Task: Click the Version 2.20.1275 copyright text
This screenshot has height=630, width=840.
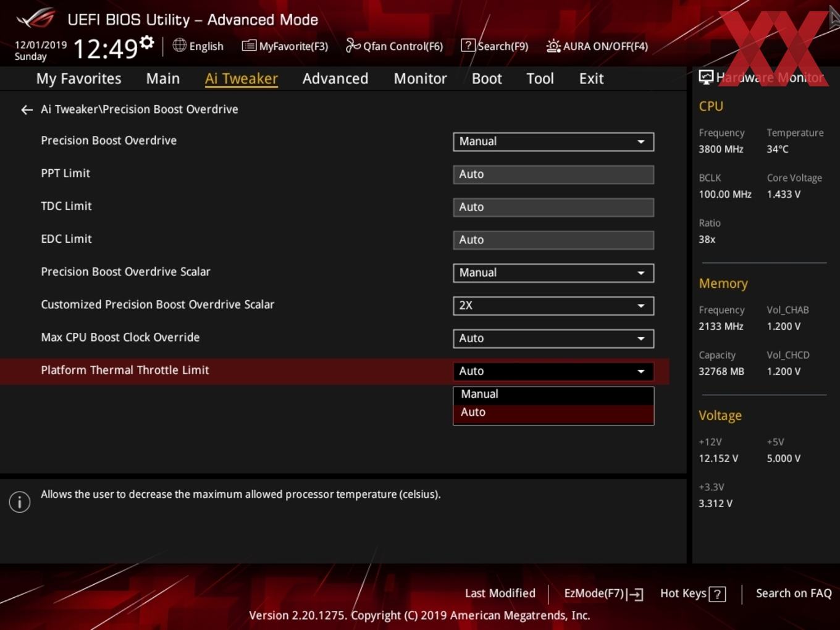Action: point(419,616)
